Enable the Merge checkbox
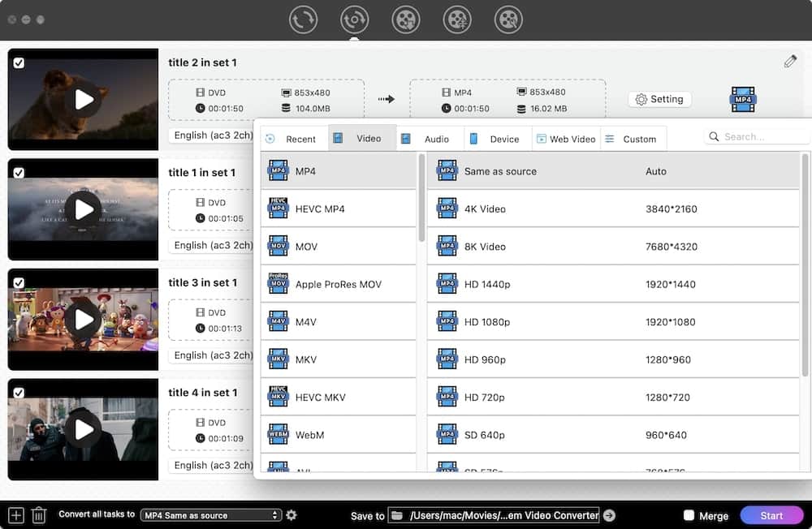 [689, 515]
